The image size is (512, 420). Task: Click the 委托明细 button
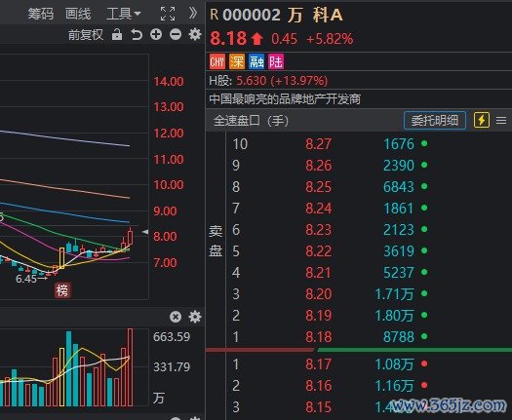435,121
